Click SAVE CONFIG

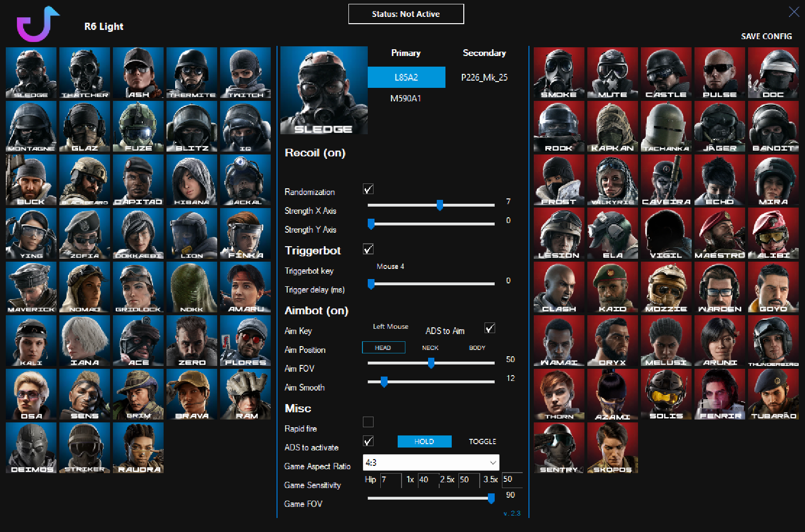[x=766, y=36]
